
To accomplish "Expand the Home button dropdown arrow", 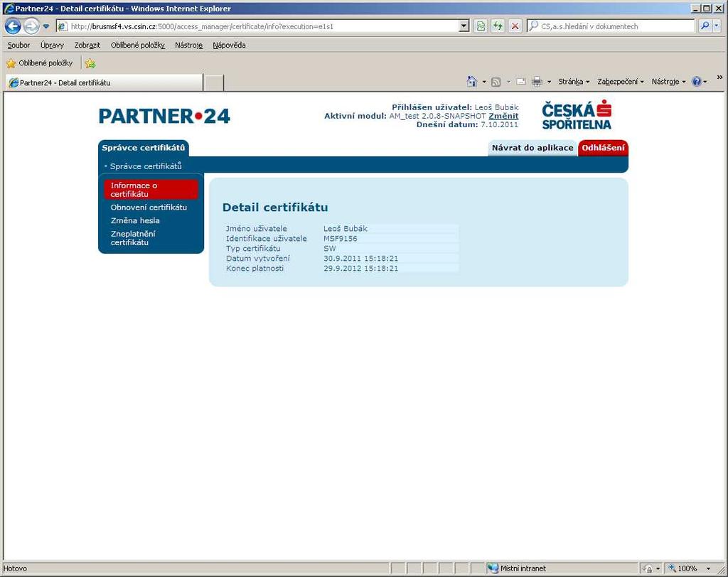I will tap(483, 82).
